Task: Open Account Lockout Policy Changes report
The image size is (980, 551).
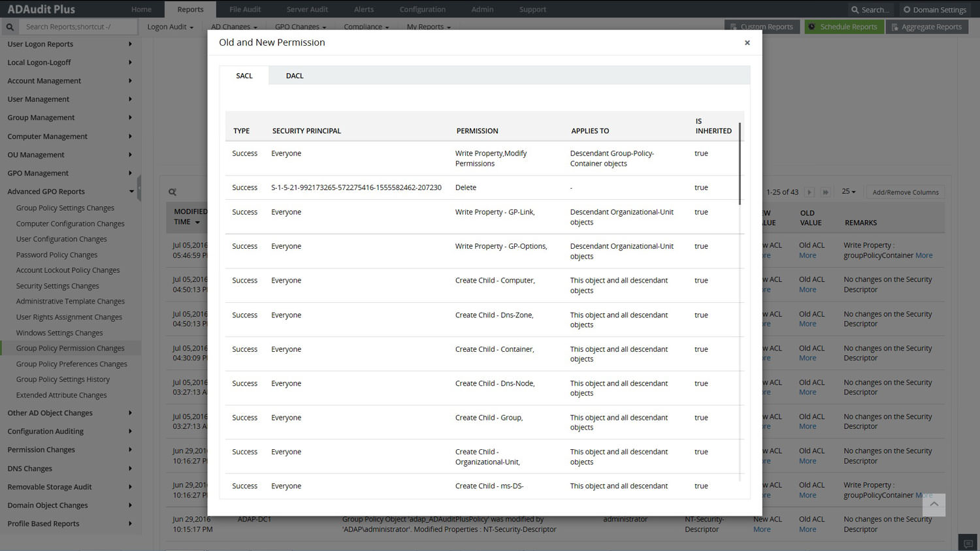Action: (68, 270)
